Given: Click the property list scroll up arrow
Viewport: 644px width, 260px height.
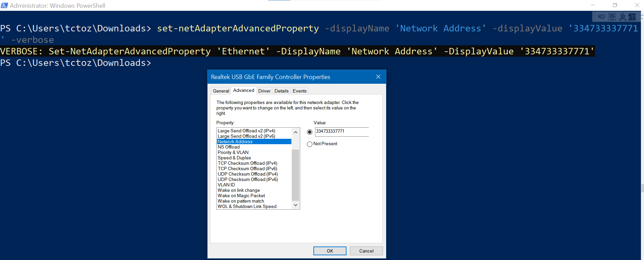Looking at the screenshot, I should pos(295,132).
